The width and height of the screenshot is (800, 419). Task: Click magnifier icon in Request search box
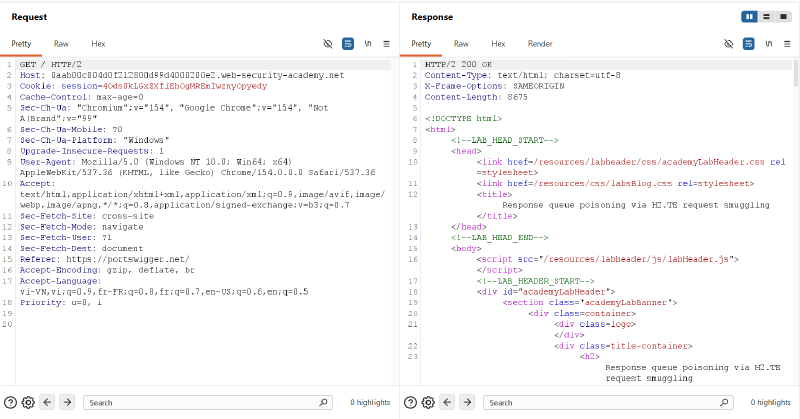(x=323, y=403)
